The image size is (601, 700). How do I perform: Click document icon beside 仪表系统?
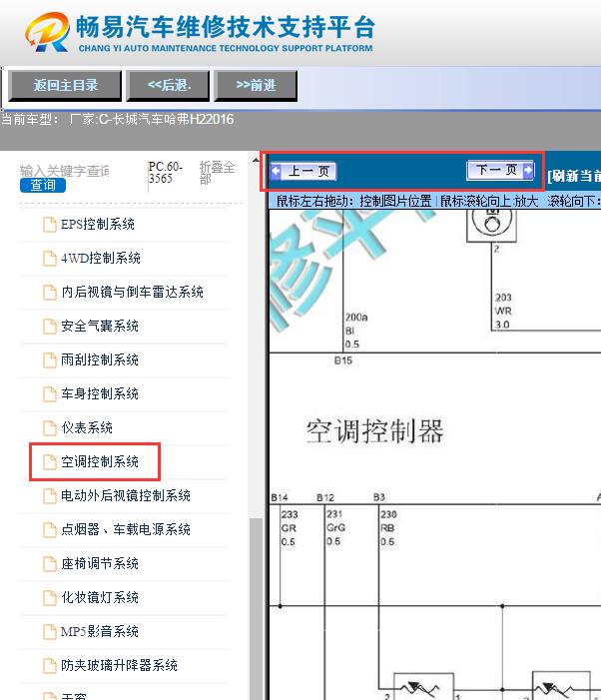tap(50, 428)
